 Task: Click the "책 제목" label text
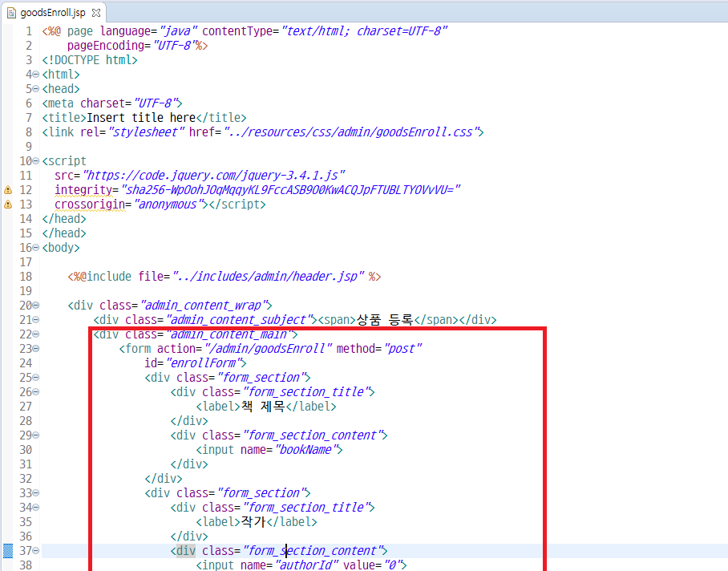[x=263, y=407]
